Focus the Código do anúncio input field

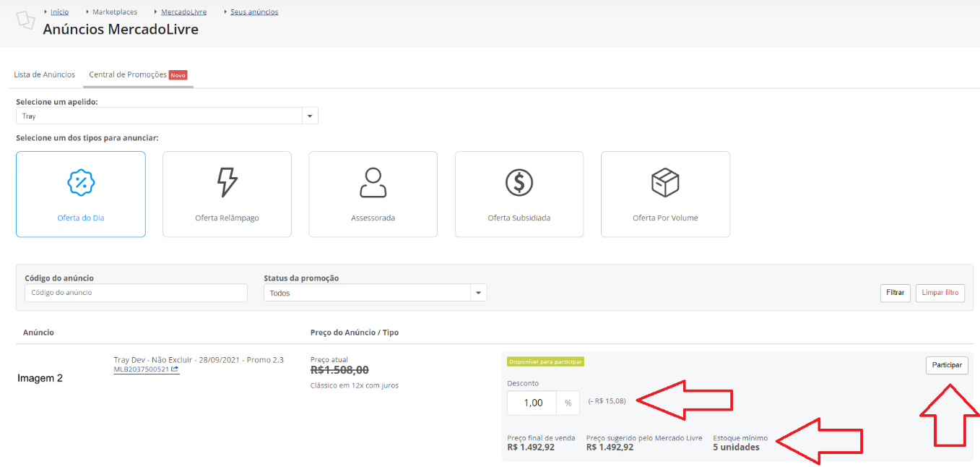(136, 293)
